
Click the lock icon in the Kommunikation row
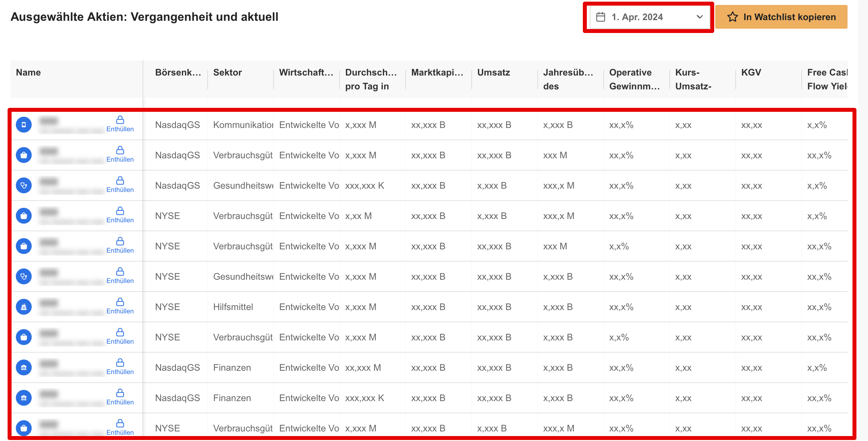(x=120, y=120)
